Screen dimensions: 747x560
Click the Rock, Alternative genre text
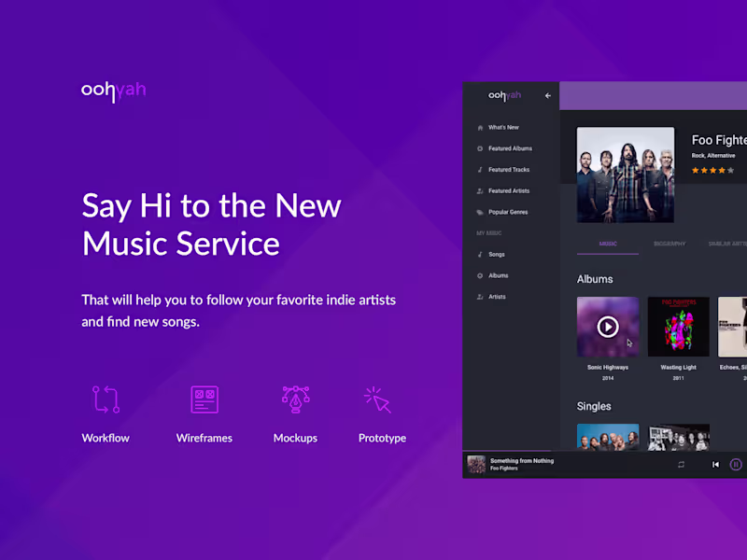tap(713, 156)
